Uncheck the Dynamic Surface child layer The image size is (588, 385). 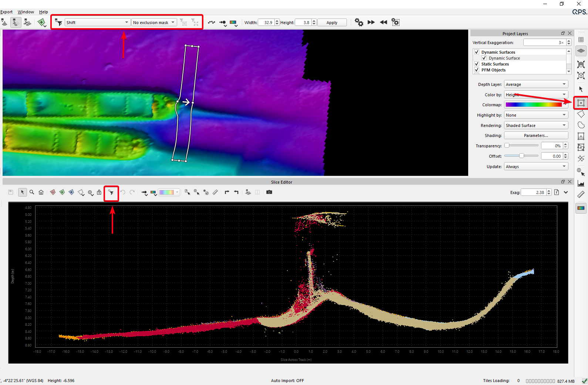click(484, 58)
